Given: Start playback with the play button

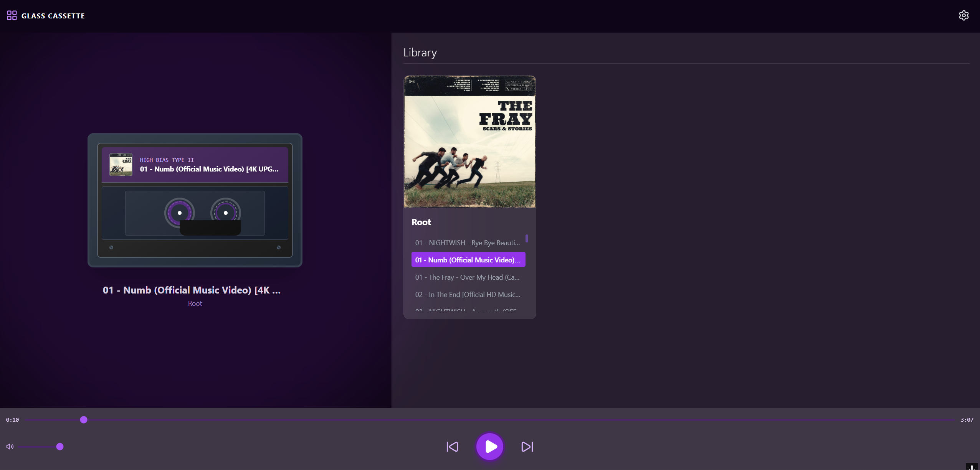Looking at the screenshot, I should 489,447.
